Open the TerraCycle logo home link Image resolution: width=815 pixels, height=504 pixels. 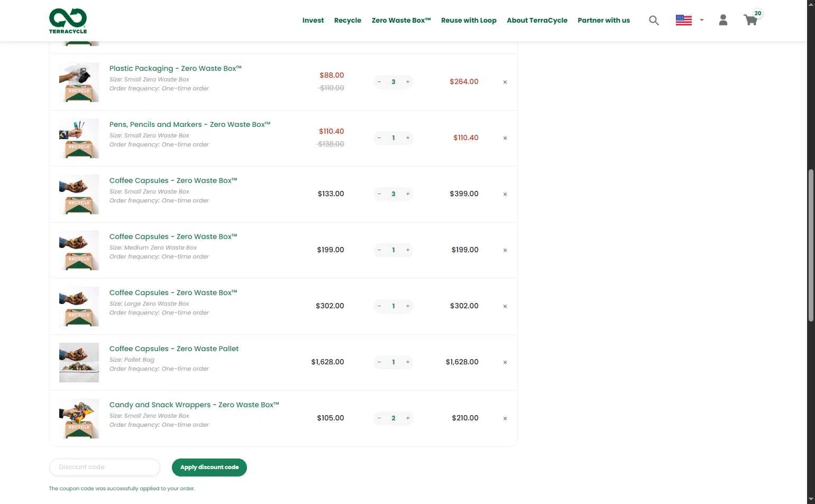click(68, 21)
